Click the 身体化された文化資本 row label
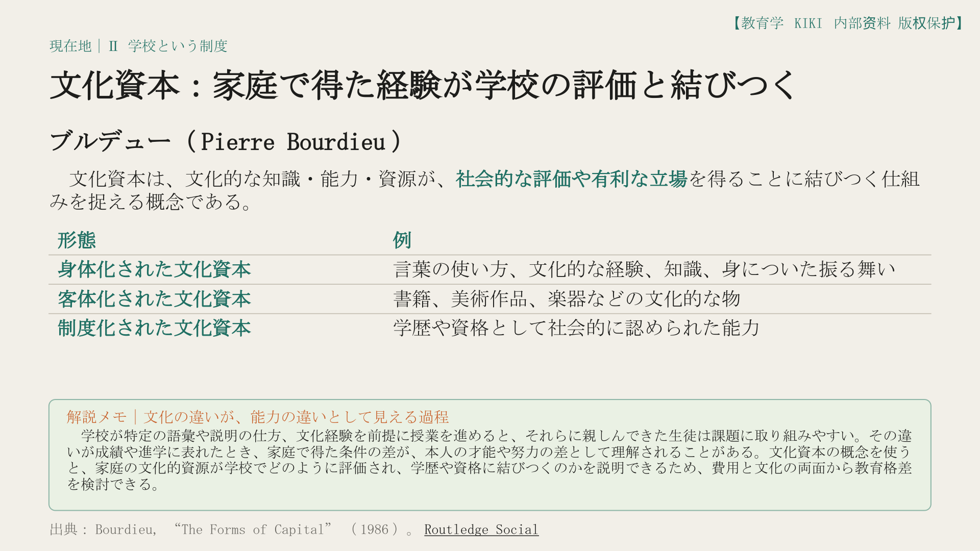Image resolution: width=980 pixels, height=551 pixels. pos(154,269)
